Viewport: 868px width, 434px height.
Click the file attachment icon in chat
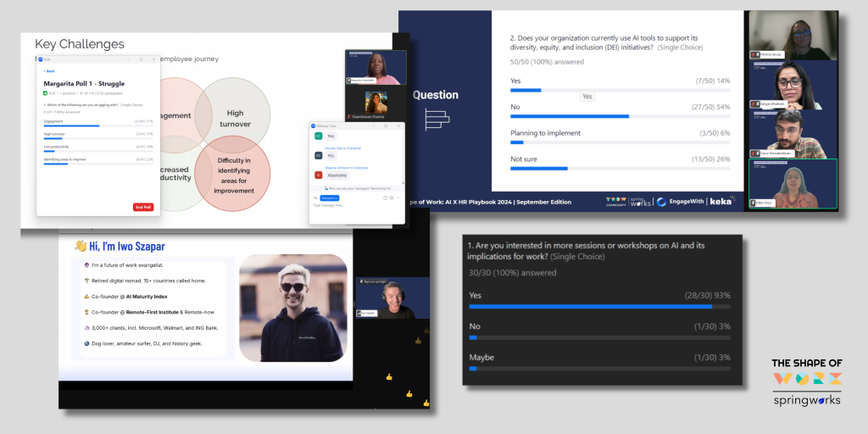point(385,198)
